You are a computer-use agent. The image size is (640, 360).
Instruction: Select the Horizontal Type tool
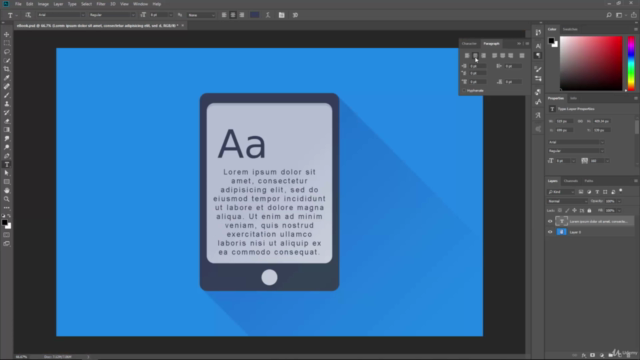[7, 164]
